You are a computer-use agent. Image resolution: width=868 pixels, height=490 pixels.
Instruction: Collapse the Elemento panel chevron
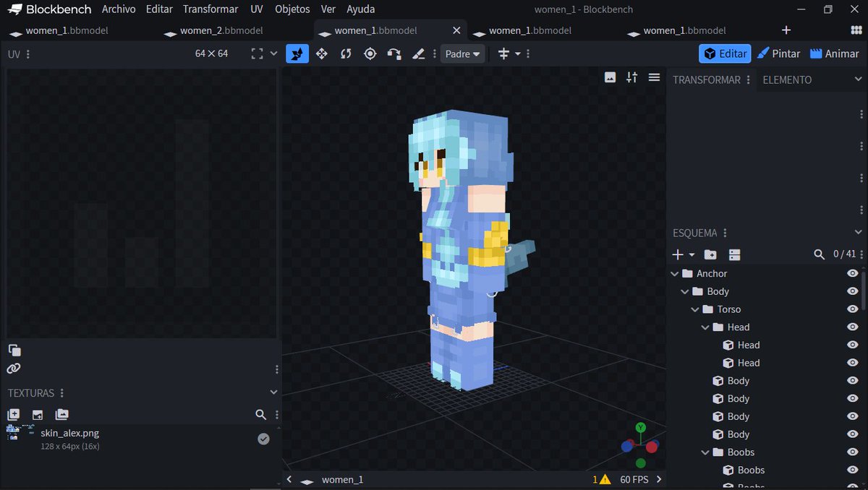tap(859, 79)
